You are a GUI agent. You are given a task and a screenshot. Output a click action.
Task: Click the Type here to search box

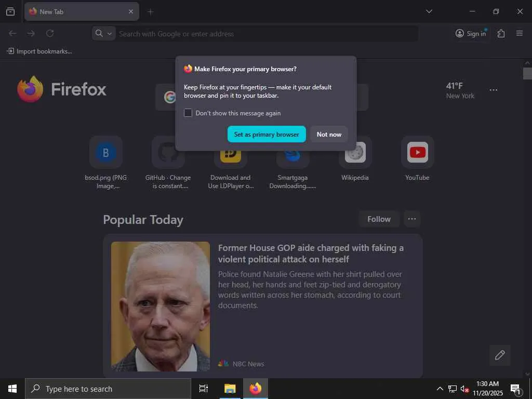pos(108,389)
